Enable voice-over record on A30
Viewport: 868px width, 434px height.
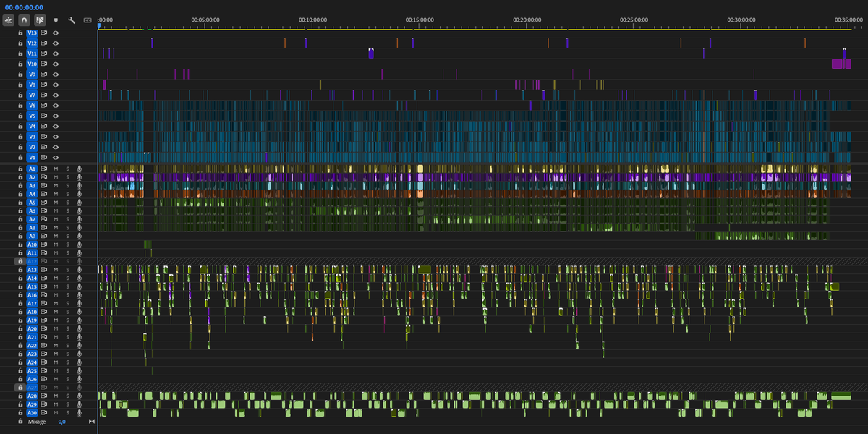[x=80, y=413]
